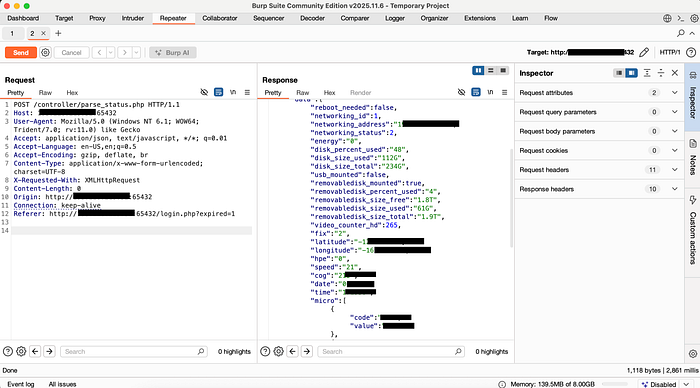
Task: Expand Request cookies section
Action: (x=675, y=150)
